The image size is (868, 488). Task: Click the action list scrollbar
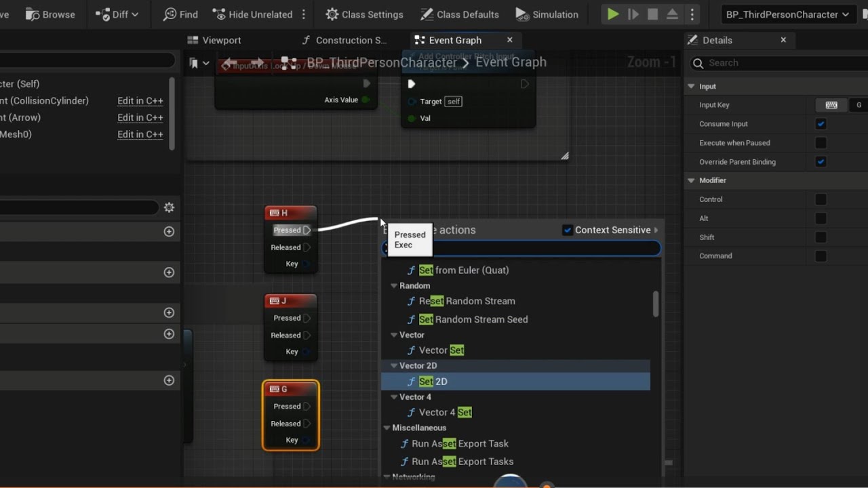point(656,304)
